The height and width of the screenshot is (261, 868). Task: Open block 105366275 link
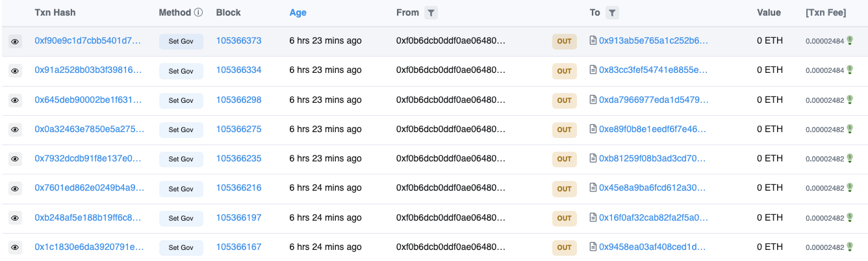point(238,129)
